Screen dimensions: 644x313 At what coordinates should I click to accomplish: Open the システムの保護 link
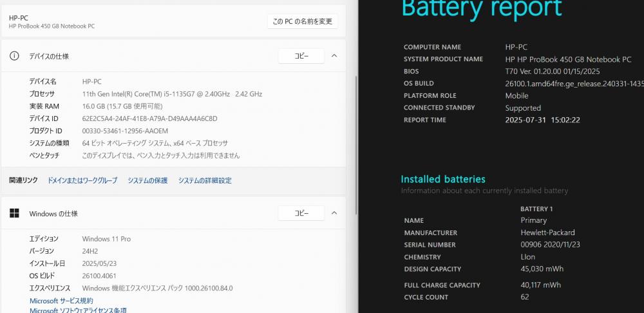147,180
